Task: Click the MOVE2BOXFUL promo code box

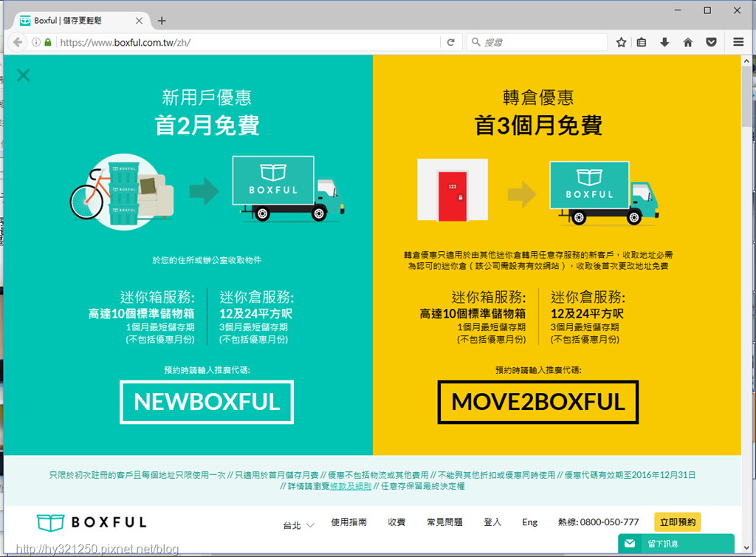Action: (538, 402)
